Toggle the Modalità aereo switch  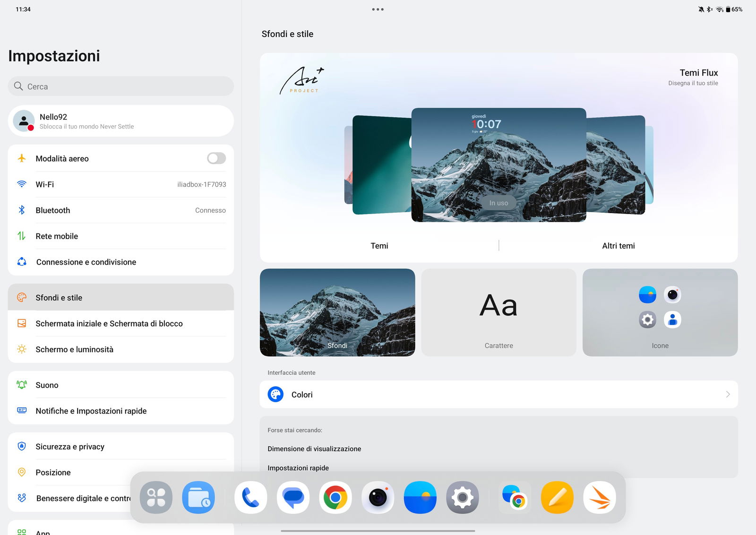[216, 158]
